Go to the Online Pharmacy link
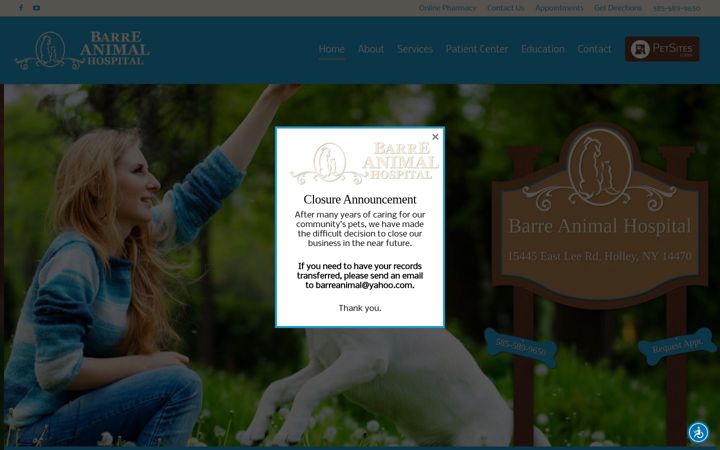This screenshot has width=720, height=450. 447,8
